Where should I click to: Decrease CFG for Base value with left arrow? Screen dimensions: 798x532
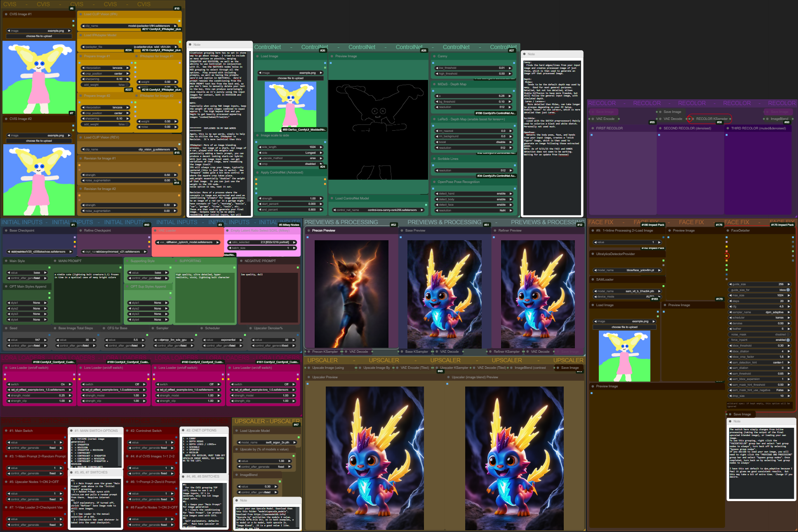point(107,340)
